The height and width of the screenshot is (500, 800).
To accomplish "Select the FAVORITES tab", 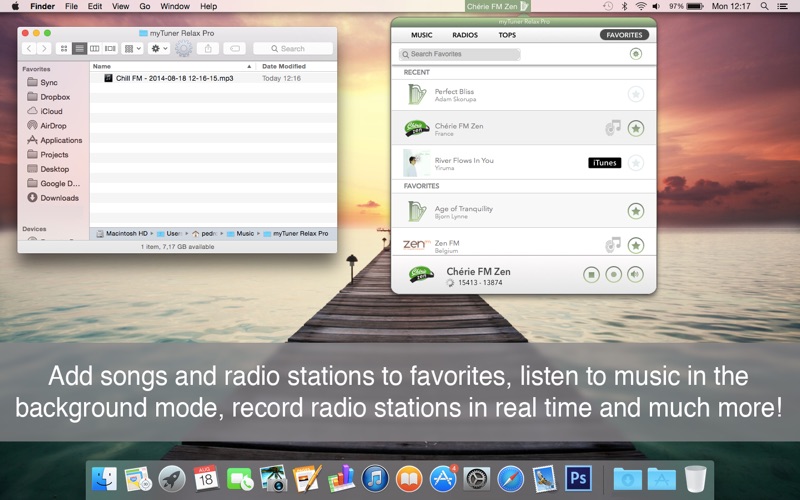I will click(x=624, y=35).
